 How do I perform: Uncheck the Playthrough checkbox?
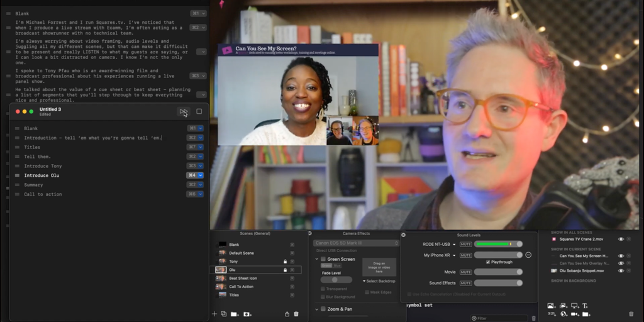tap(487, 262)
